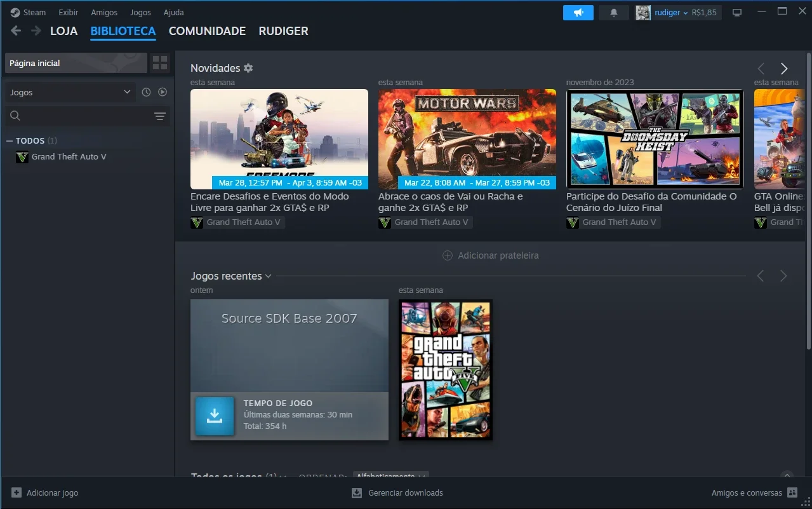Open the Freemode event news thumbnail

[x=279, y=139]
